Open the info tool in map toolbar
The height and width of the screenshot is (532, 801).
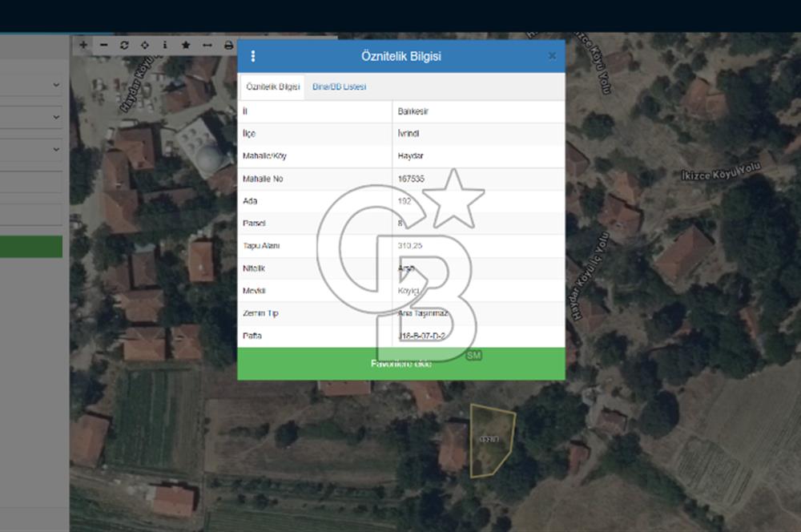click(165, 45)
